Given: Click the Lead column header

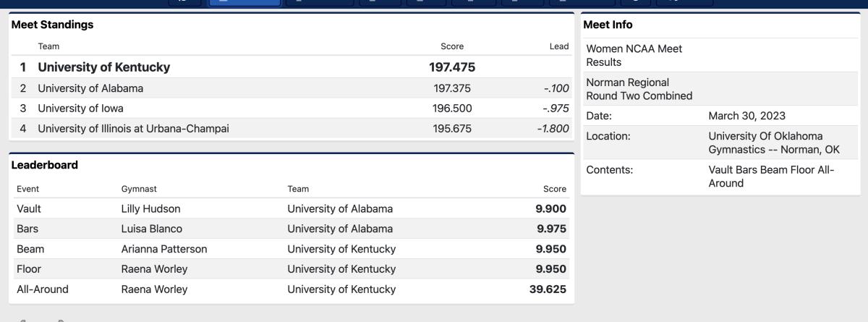Looking at the screenshot, I should [559, 46].
